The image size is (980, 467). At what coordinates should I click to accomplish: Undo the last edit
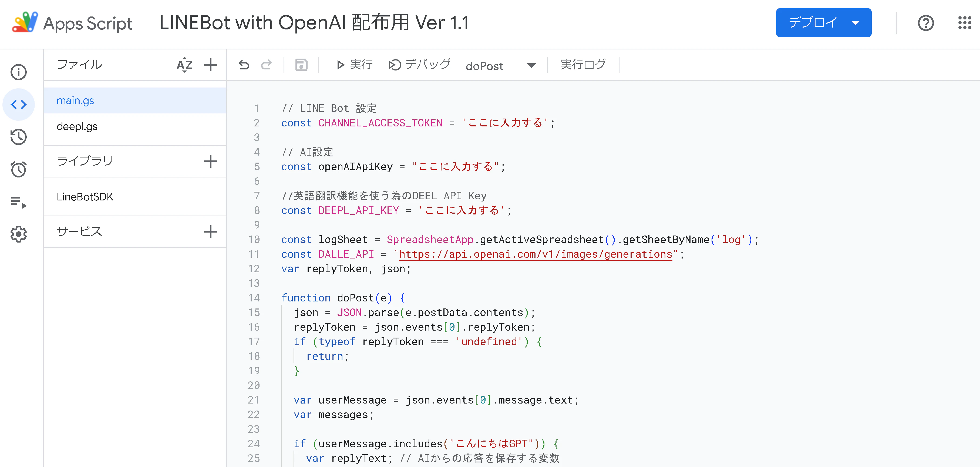tap(244, 65)
